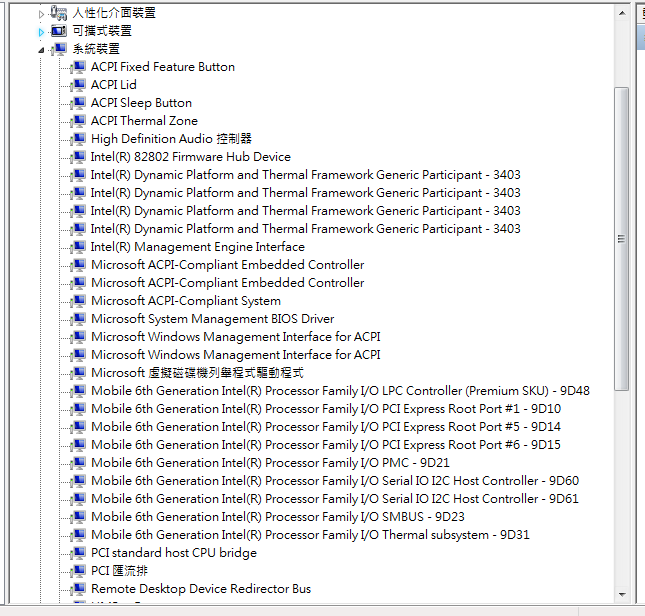Select the 人性化介面裝置 category label
Image resolution: width=645 pixels, height=616 pixels.
[114, 13]
